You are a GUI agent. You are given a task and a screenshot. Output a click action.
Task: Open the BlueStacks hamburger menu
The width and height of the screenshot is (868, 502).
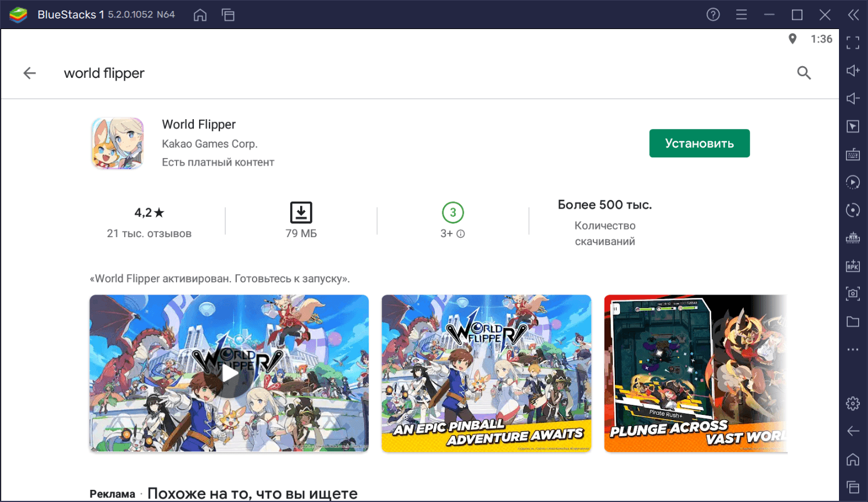[741, 15]
